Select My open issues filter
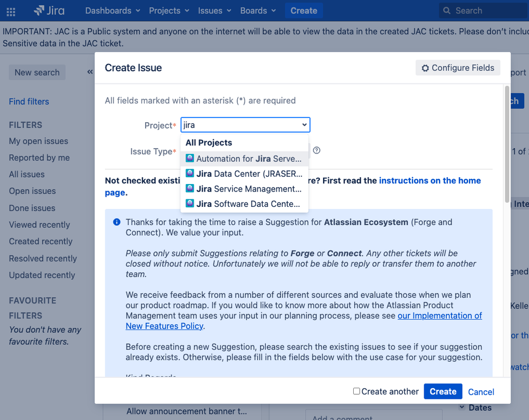Image resolution: width=529 pixels, height=420 pixels. 39,141
